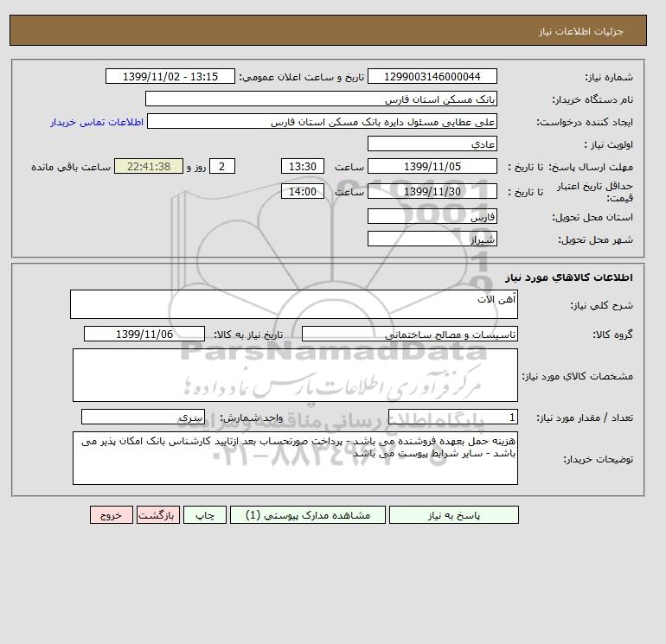Click the priority field عادی

(432, 143)
